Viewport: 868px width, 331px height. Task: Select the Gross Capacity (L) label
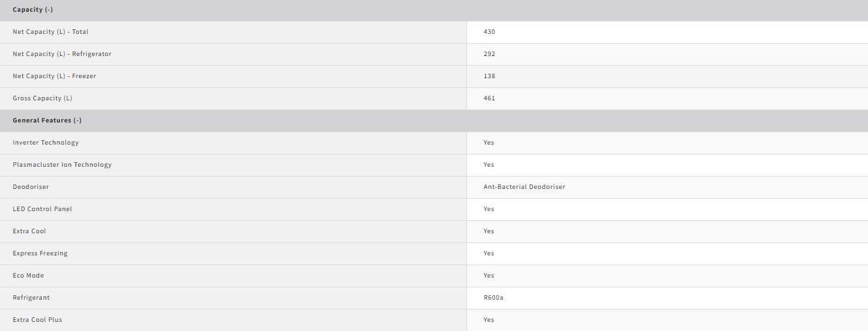(42, 98)
